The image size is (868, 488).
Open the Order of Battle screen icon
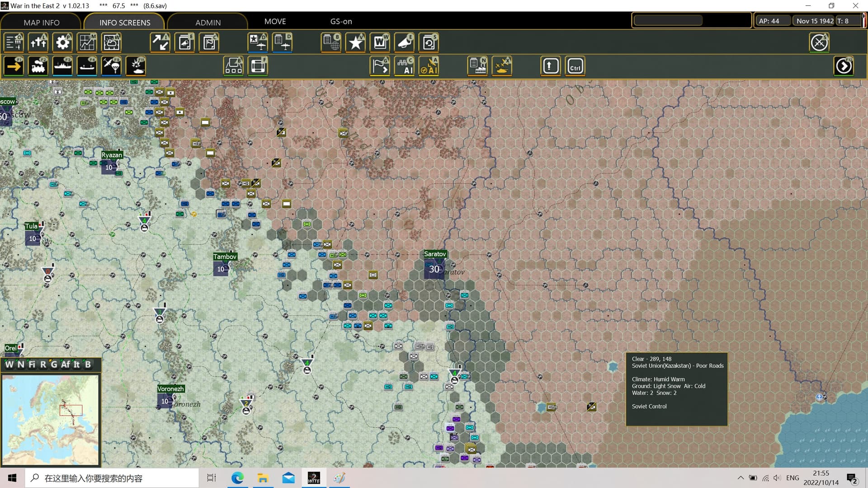tap(14, 42)
